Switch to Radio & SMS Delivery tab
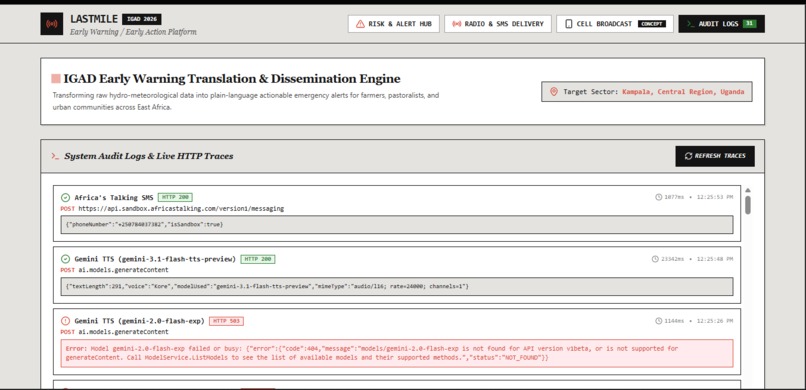This screenshot has width=806, height=390. (498, 24)
